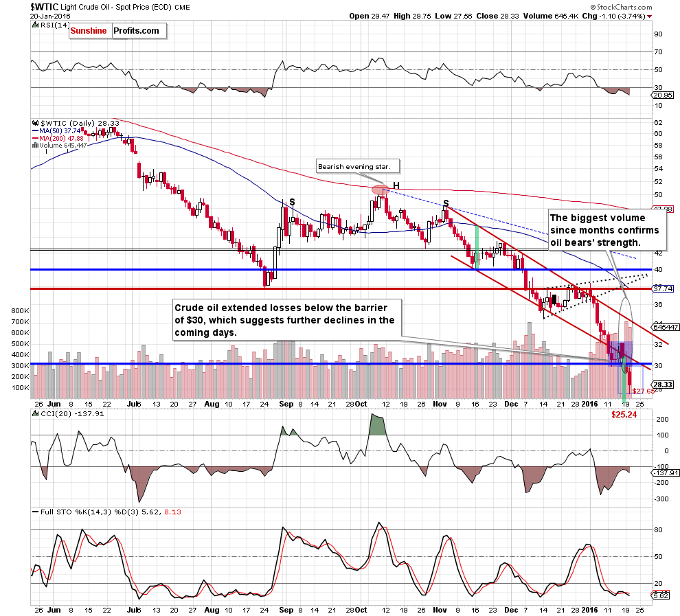This screenshot has height=616, width=680.
Task: Click the H head label near October peak
Action: [396, 186]
